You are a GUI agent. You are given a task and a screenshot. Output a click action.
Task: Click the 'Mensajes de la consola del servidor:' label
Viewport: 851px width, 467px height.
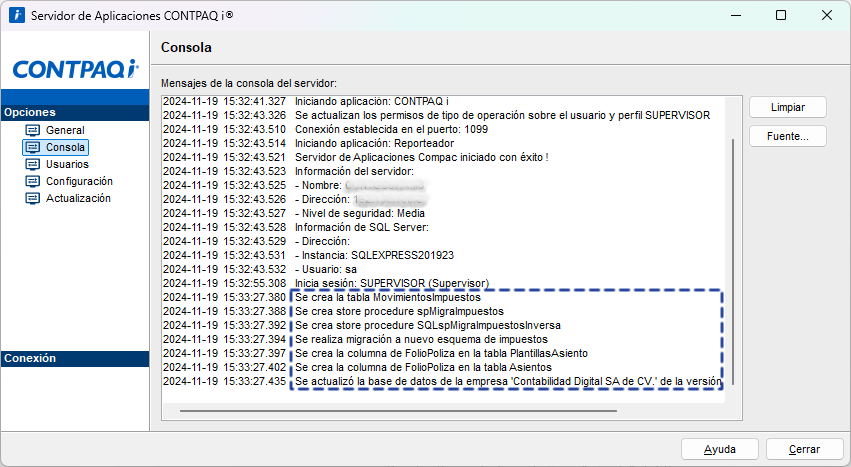tap(249, 84)
